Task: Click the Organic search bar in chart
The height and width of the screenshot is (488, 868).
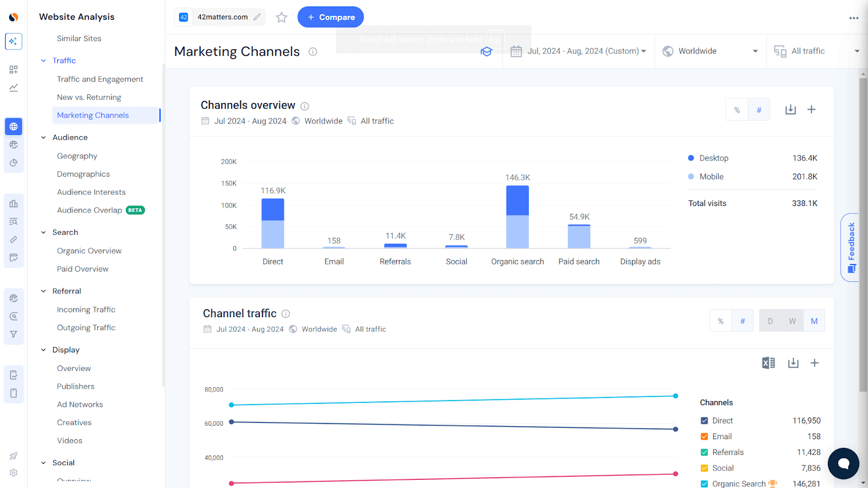Action: 518,217
